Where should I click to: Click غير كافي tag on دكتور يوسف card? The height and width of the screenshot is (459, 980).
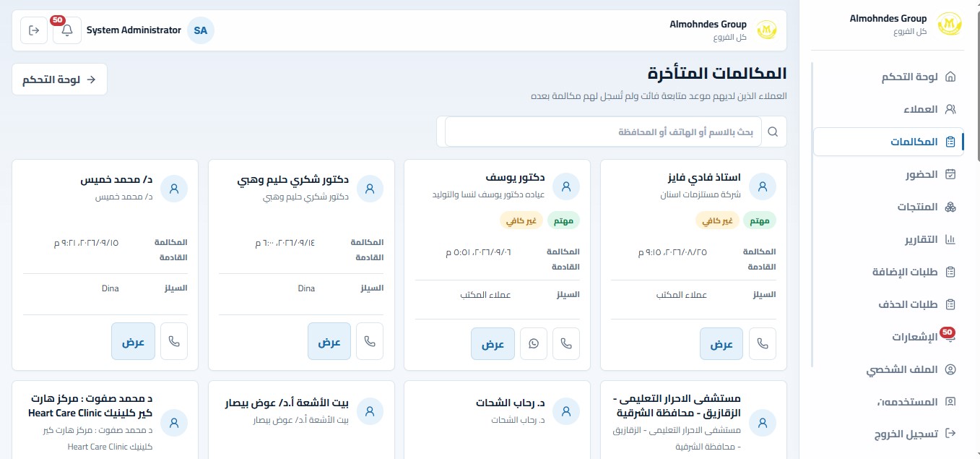coord(521,220)
